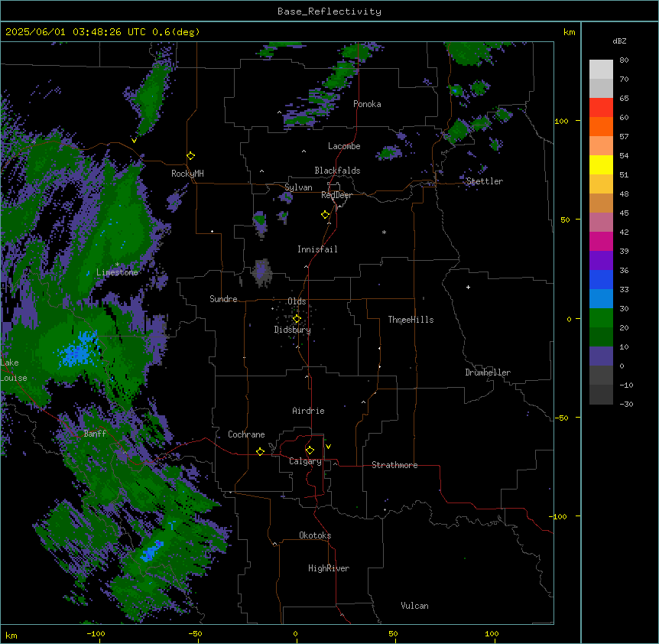Click the dBZ legend heading
Viewport: 659px width, 644px height.
619,41
